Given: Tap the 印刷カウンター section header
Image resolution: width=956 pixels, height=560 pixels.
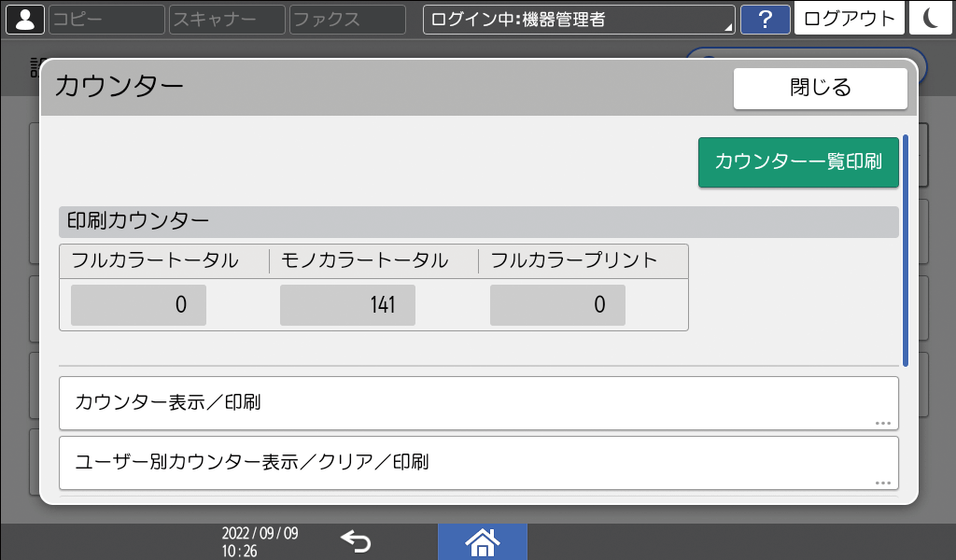Looking at the screenshot, I should [478, 221].
